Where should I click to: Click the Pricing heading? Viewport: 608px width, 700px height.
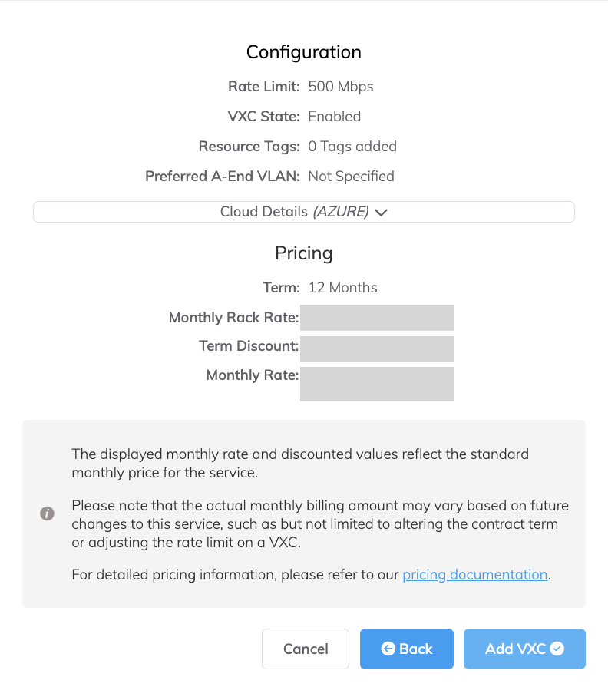coord(303,253)
